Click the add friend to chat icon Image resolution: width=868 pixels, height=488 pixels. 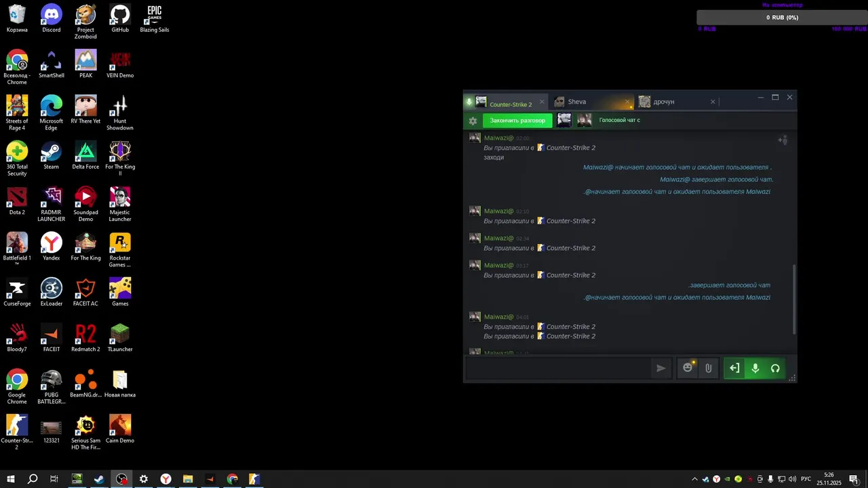pos(782,140)
